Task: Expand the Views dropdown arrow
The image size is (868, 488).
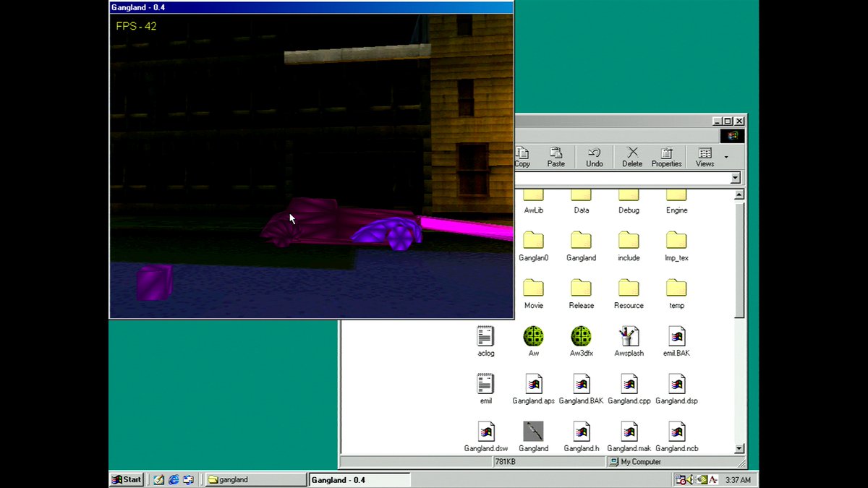Action: click(x=726, y=157)
